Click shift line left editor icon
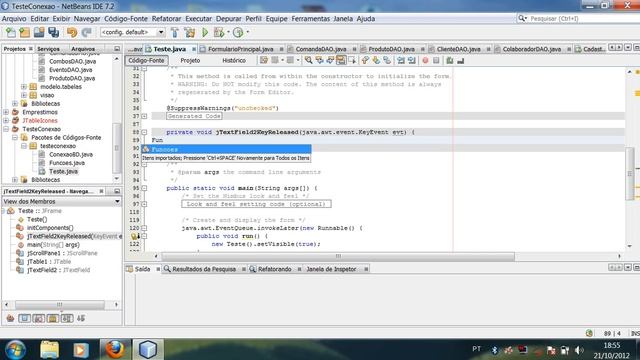Image resolution: width=640 pixels, height=360 pixels. [401, 60]
